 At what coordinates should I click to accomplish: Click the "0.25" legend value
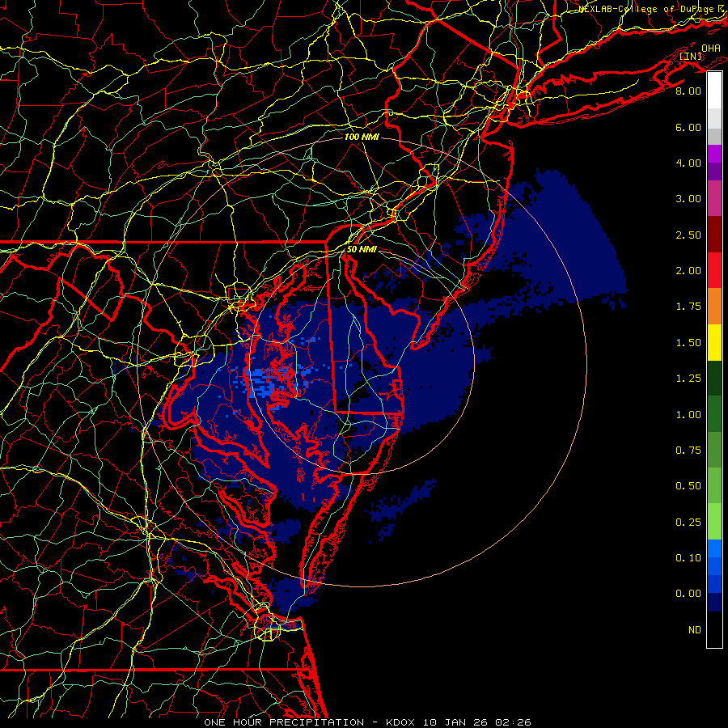688,523
